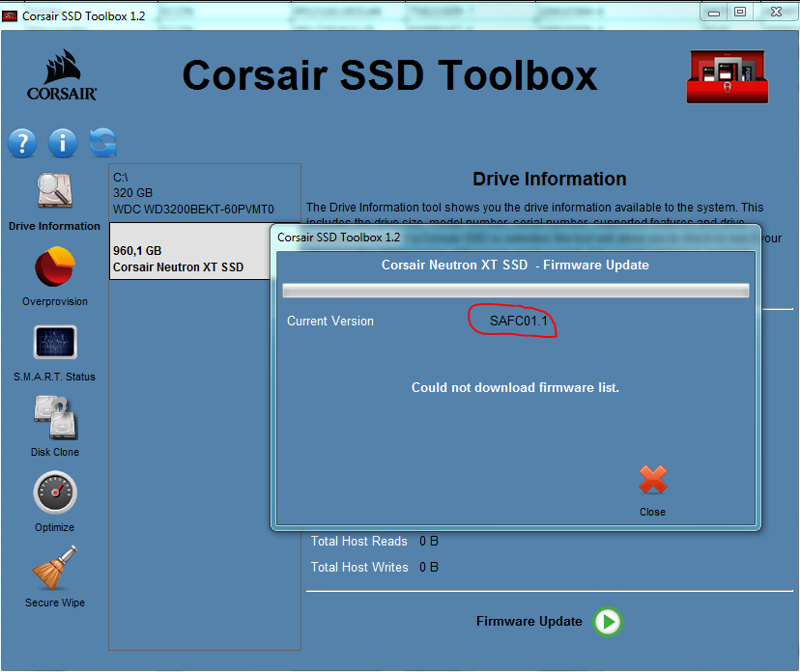
Task: Click the Drive Information heading
Action: tap(550, 179)
